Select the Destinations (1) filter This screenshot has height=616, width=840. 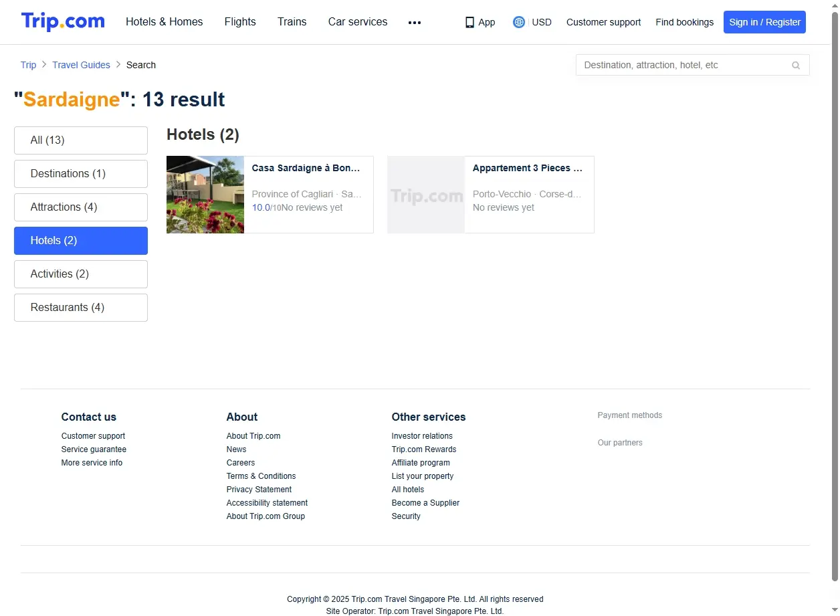coord(81,174)
